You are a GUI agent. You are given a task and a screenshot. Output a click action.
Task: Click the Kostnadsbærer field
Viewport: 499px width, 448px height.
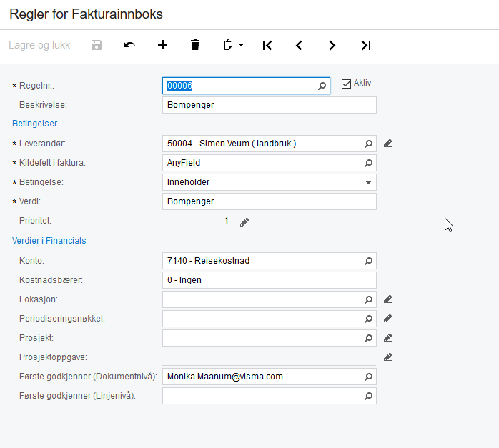[x=270, y=280]
